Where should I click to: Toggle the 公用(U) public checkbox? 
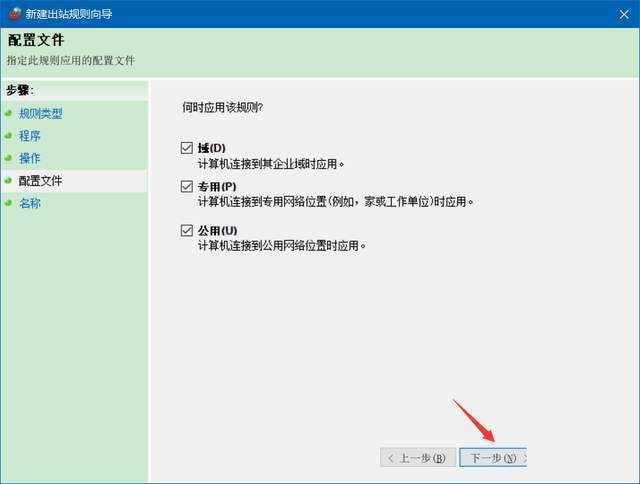click(x=187, y=231)
